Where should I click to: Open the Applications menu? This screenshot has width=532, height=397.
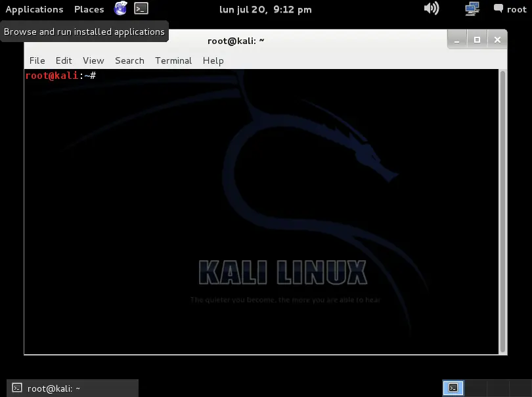34,9
